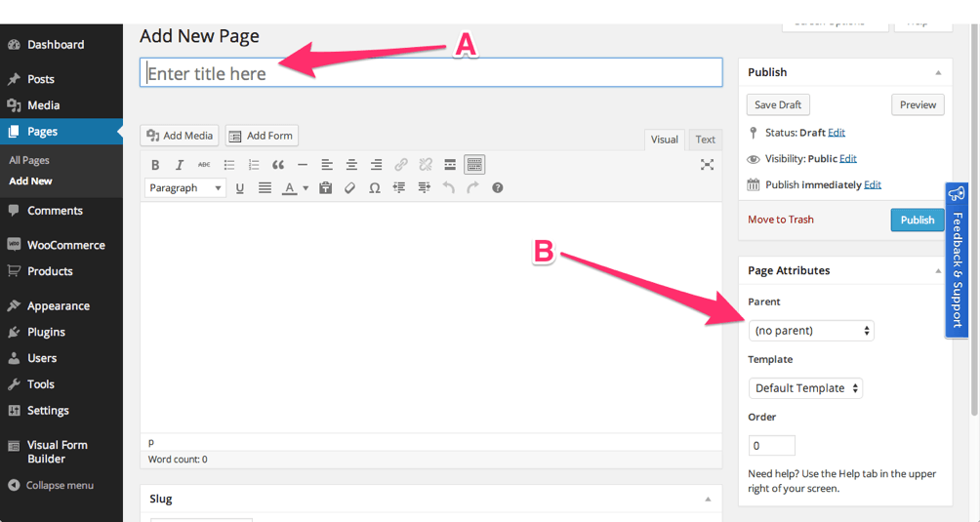Open Tools in the sidebar
980x522 pixels.
click(x=61, y=384)
